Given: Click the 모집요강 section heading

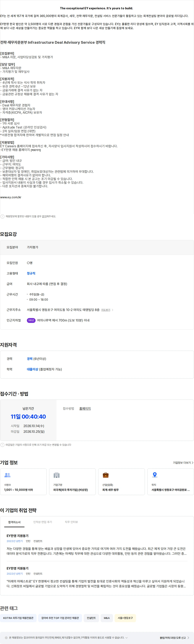Looking at the screenshot, I should click(x=8, y=234).
